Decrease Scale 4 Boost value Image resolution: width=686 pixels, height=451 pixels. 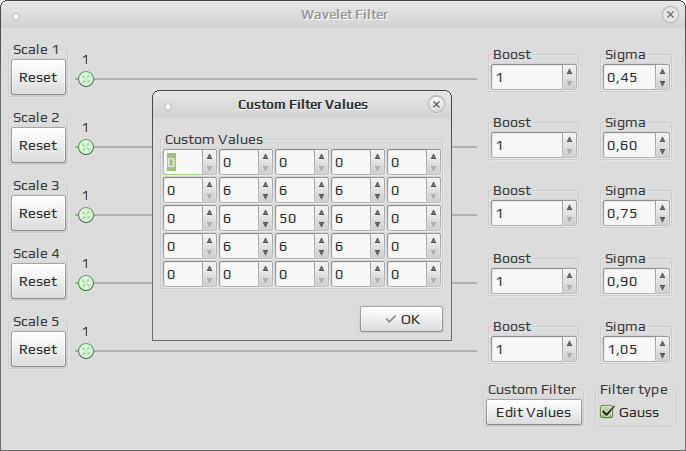[569, 287]
